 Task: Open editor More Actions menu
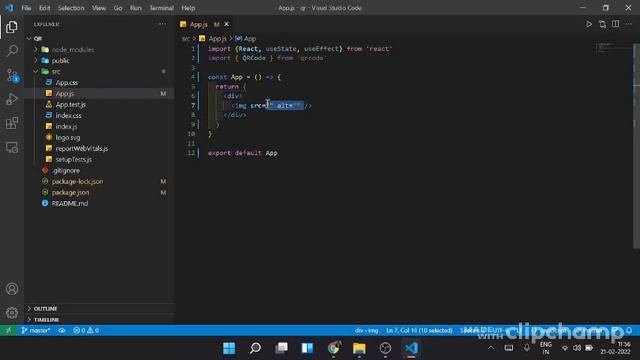(x=629, y=24)
